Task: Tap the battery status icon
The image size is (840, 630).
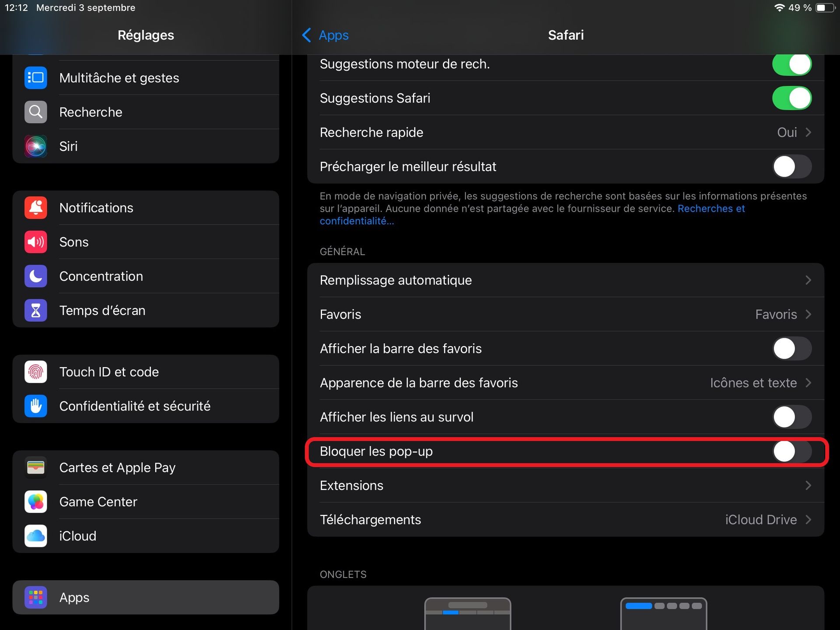Action: (x=826, y=8)
